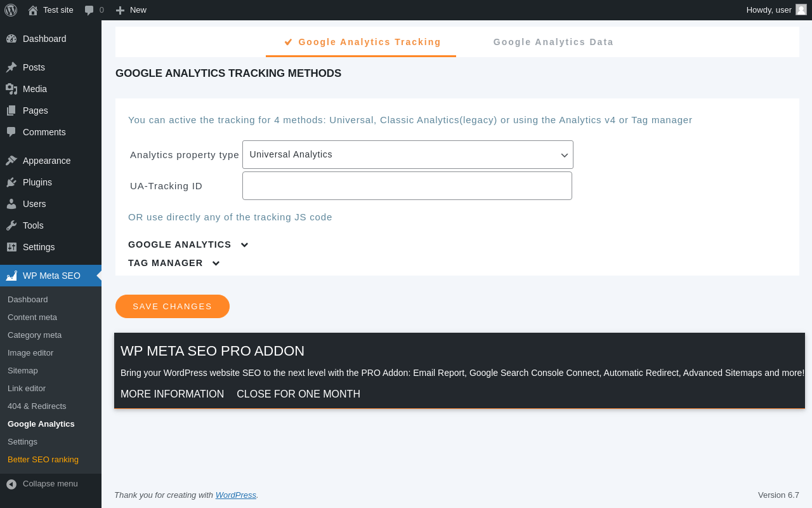Open Posts via its pin icon
Viewport: 812px width, 508px height.
pos(11,67)
